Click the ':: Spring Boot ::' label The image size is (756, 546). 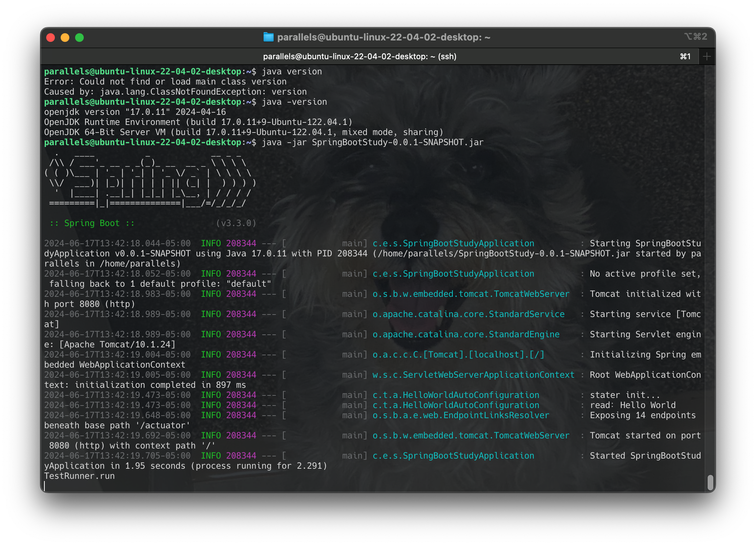pos(92,223)
